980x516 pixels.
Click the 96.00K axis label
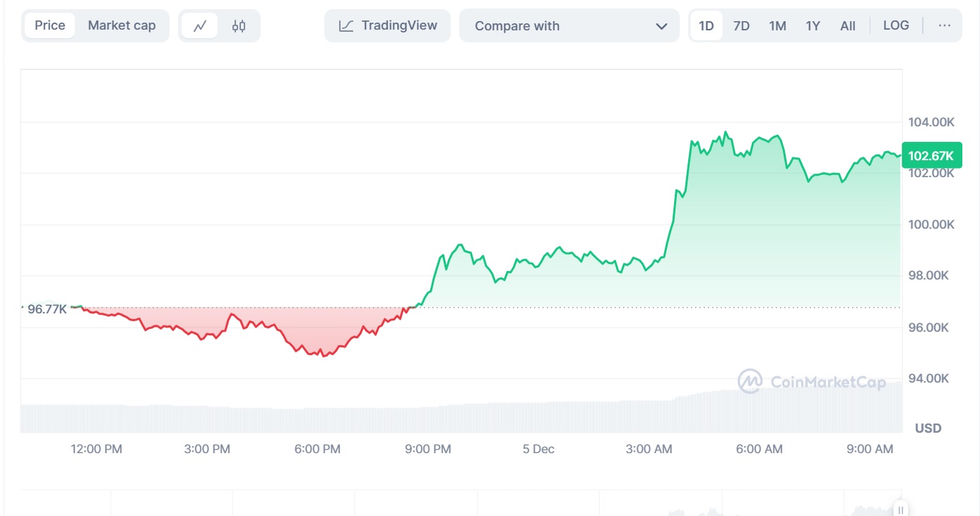(x=928, y=328)
